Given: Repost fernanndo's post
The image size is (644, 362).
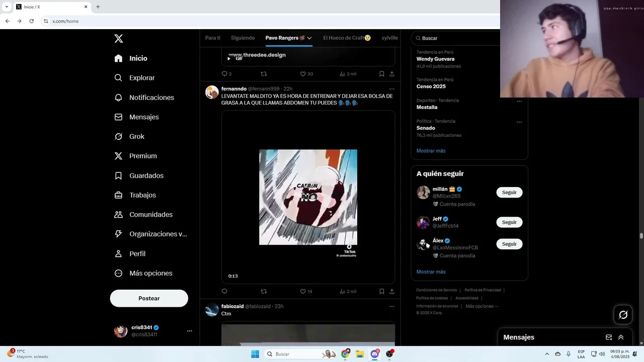Looking at the screenshot, I should (x=264, y=292).
